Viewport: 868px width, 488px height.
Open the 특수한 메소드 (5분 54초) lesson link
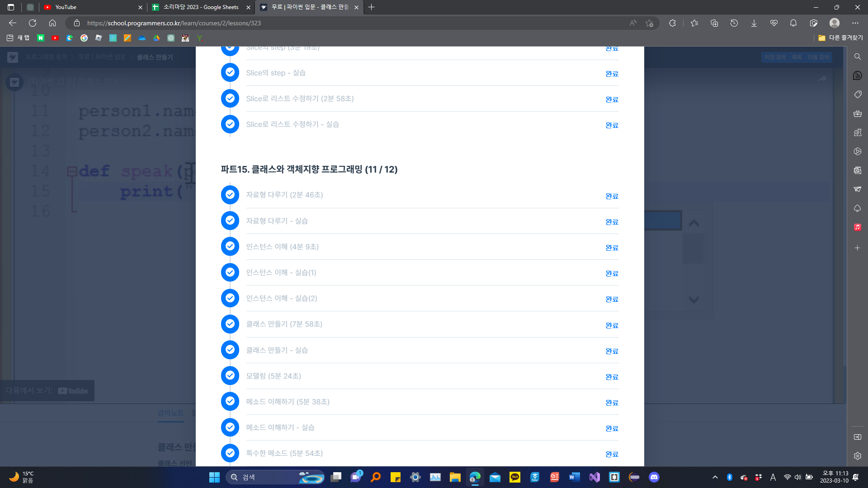pyautogui.click(x=284, y=453)
